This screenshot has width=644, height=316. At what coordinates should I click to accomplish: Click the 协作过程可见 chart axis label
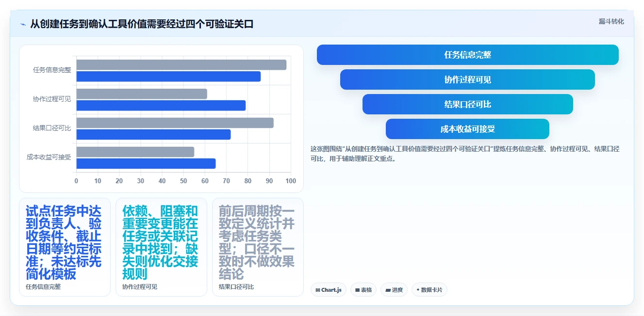coord(52,99)
